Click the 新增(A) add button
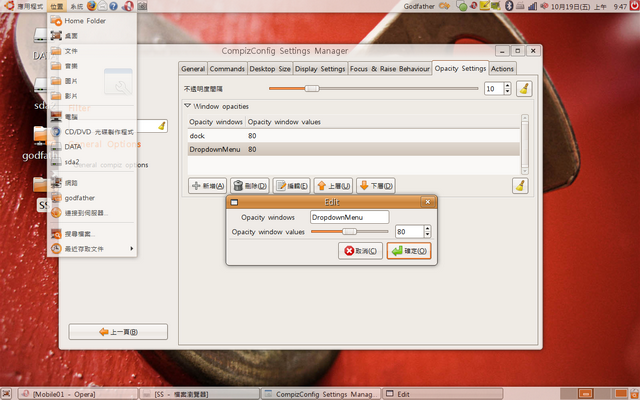Image resolution: width=640 pixels, height=400 pixels. click(208, 186)
